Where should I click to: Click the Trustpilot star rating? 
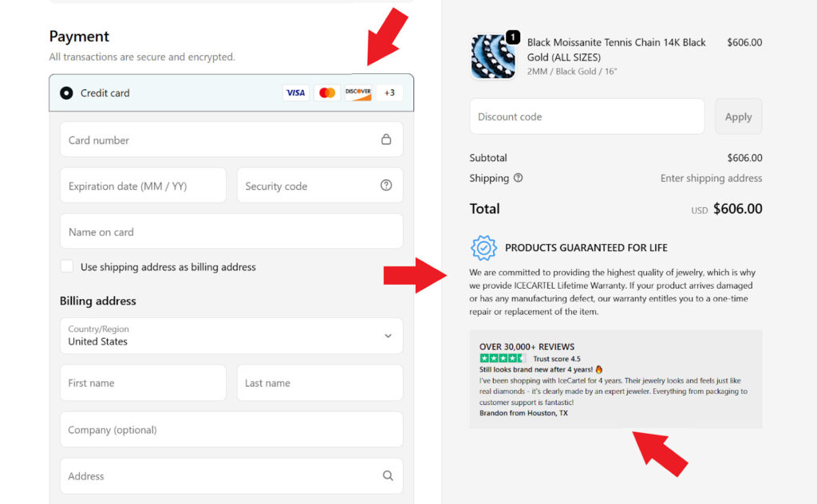point(502,359)
